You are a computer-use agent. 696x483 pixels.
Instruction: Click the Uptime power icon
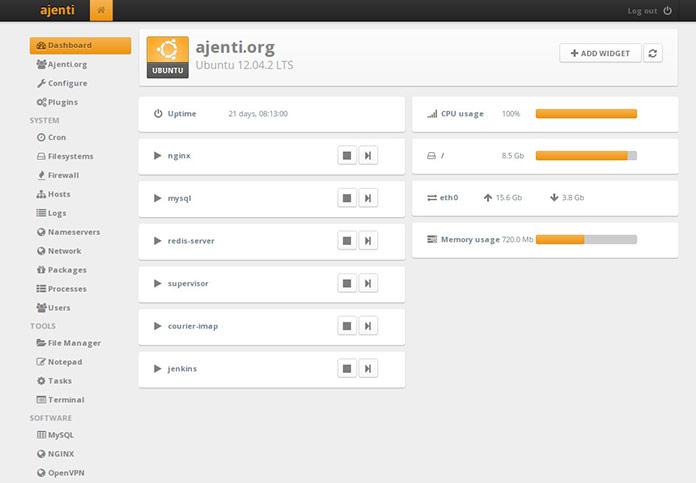click(x=158, y=114)
